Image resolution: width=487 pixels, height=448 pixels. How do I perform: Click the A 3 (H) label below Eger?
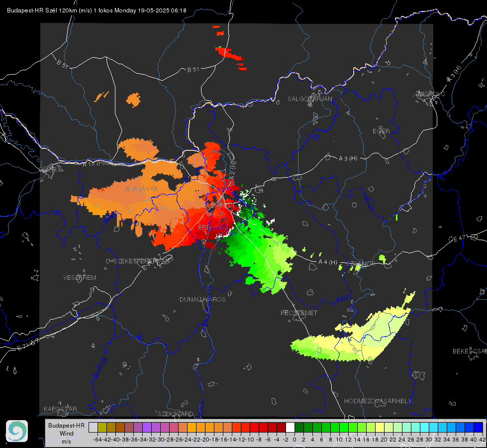(x=348, y=159)
